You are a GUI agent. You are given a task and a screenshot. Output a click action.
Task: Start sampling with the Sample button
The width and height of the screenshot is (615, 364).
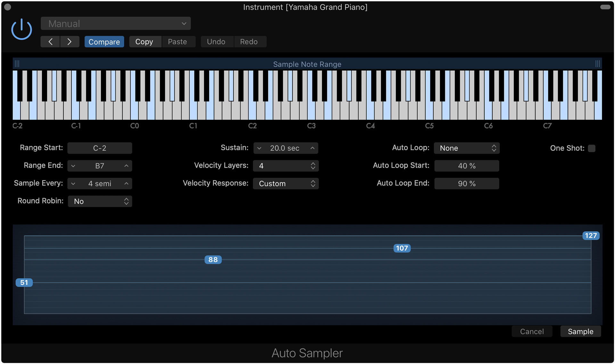580,331
